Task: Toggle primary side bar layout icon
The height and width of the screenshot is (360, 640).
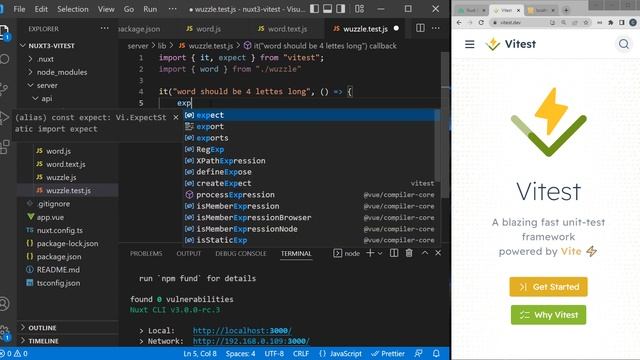Action: [314, 9]
